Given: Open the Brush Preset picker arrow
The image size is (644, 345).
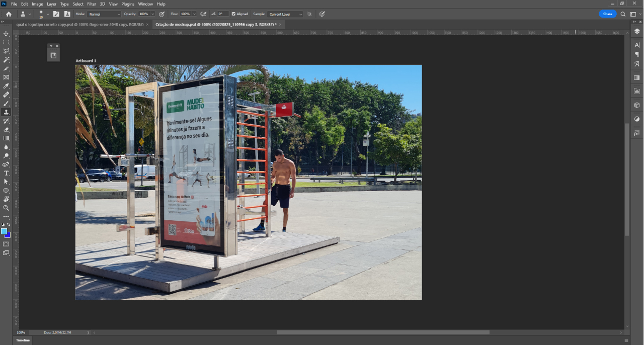Looking at the screenshot, I should [x=48, y=14].
